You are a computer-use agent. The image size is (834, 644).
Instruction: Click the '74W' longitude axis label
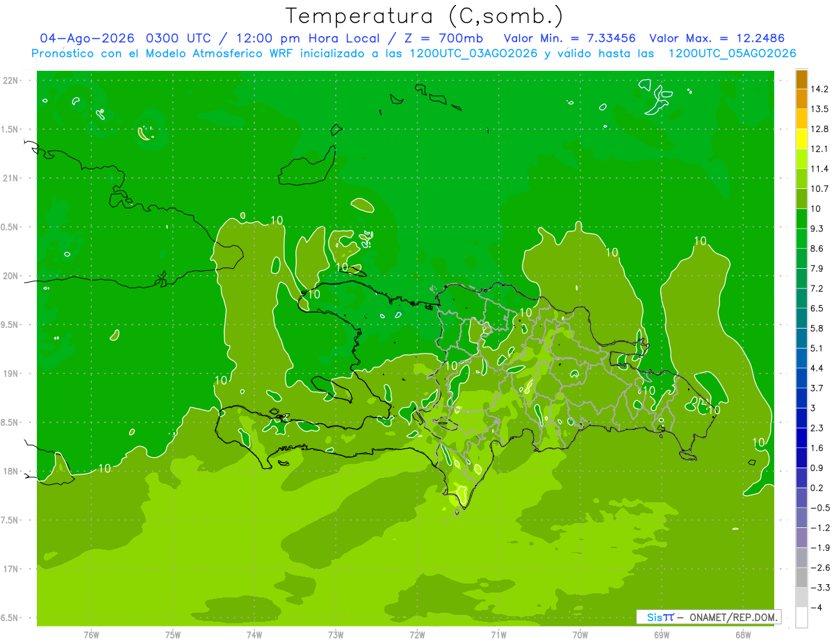click(x=254, y=634)
